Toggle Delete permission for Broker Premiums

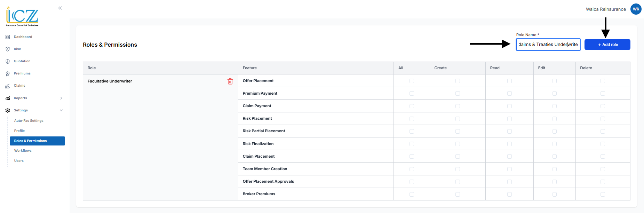pyautogui.click(x=603, y=194)
